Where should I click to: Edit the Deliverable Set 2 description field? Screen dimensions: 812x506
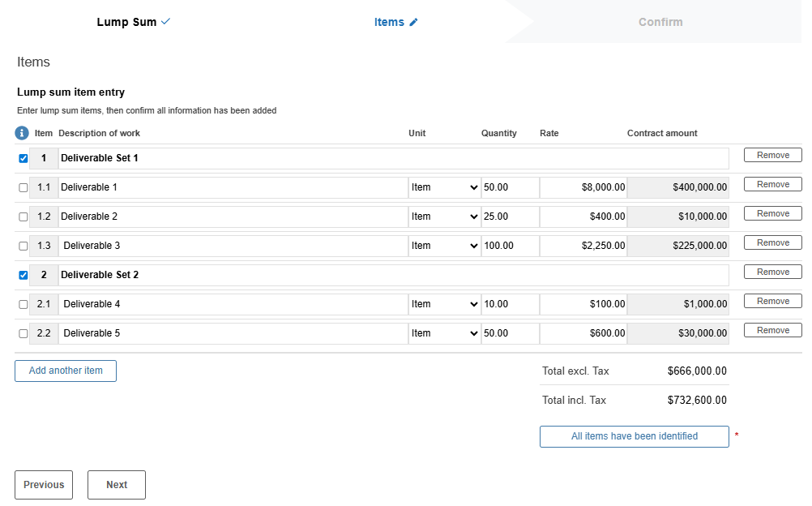click(394, 275)
